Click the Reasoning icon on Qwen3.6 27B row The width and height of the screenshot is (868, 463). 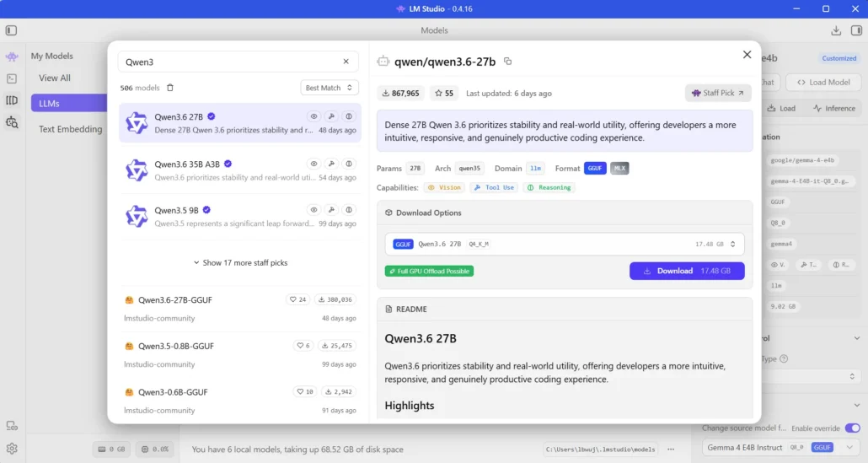tap(349, 116)
